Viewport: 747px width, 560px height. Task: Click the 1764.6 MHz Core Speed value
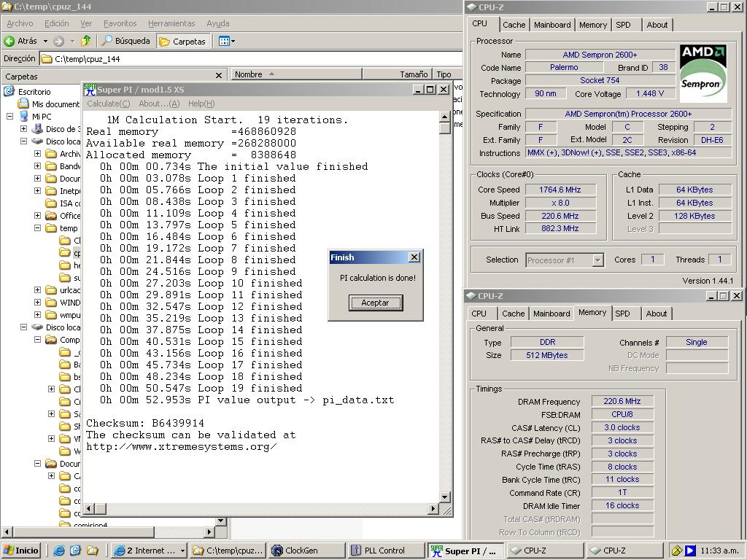pyautogui.click(x=560, y=190)
